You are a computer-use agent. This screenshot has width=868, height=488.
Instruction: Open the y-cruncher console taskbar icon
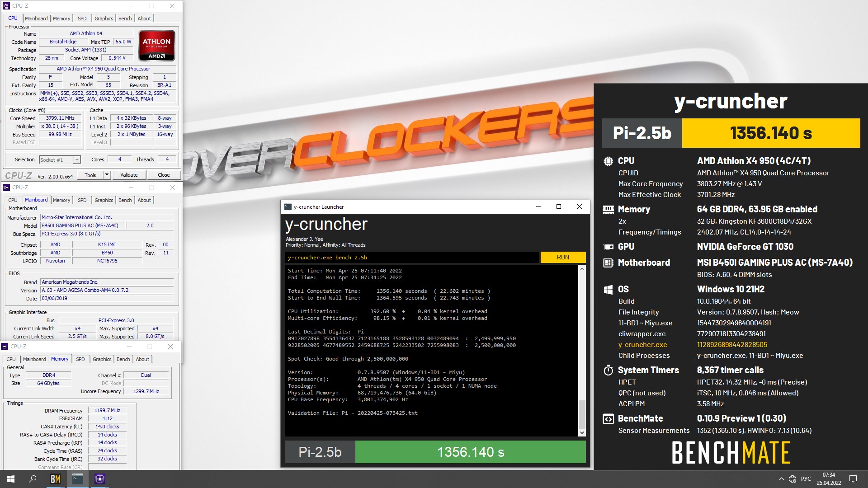click(78, 479)
